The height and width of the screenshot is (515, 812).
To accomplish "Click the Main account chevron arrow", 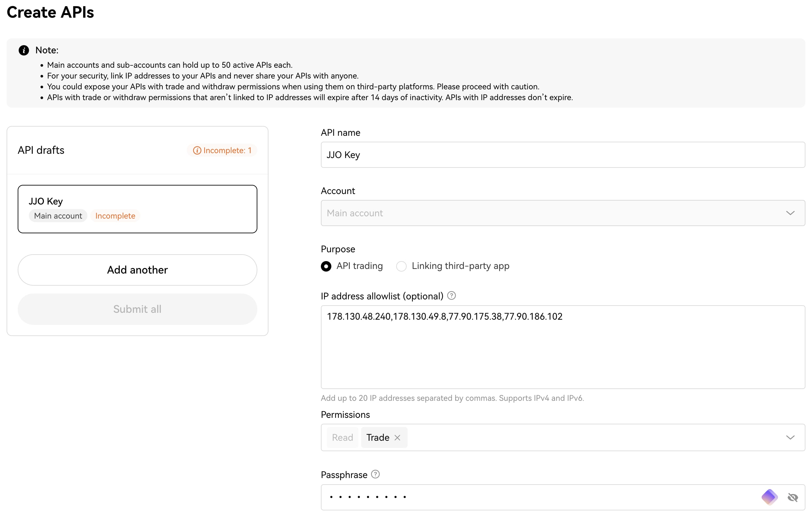I will [790, 213].
